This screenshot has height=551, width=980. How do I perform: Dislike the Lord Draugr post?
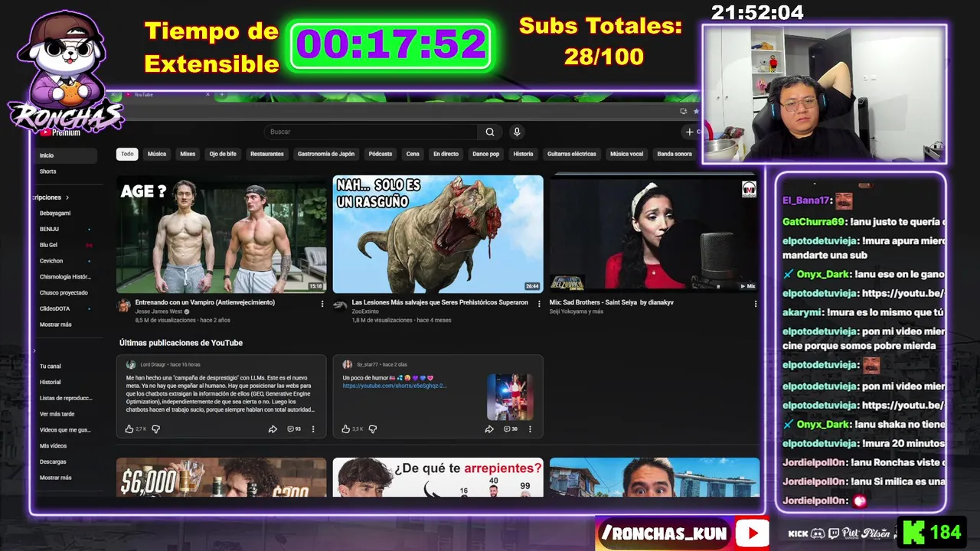click(156, 429)
